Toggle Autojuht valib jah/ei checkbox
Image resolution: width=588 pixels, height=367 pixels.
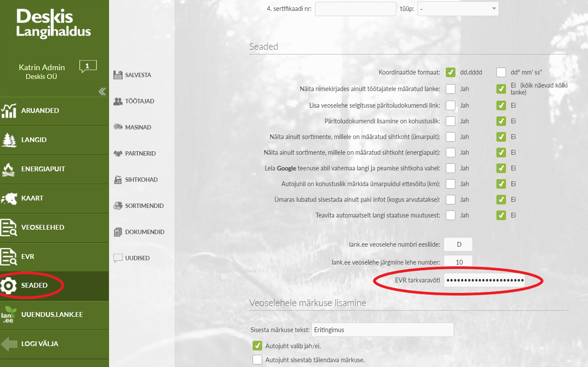coord(257,346)
